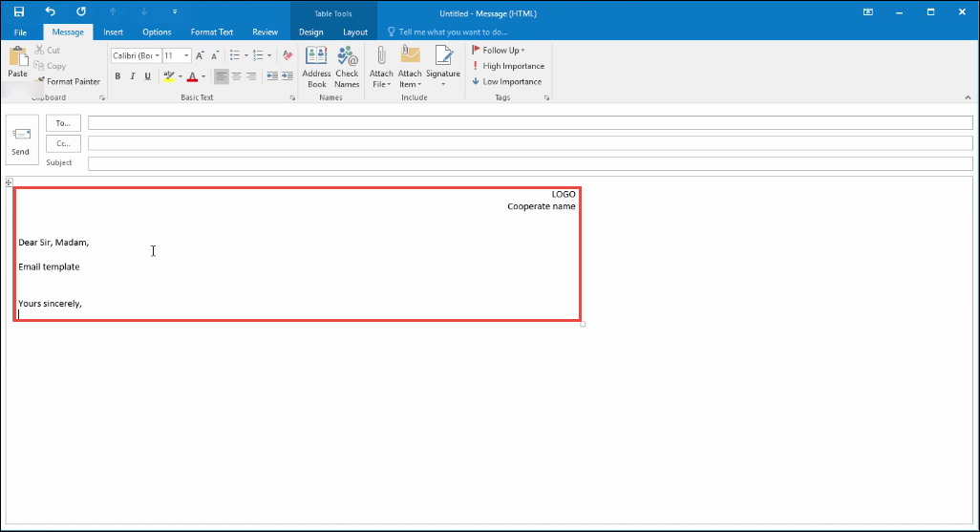Expand bullet style options arrow
The height and width of the screenshot is (532, 980).
click(246, 55)
